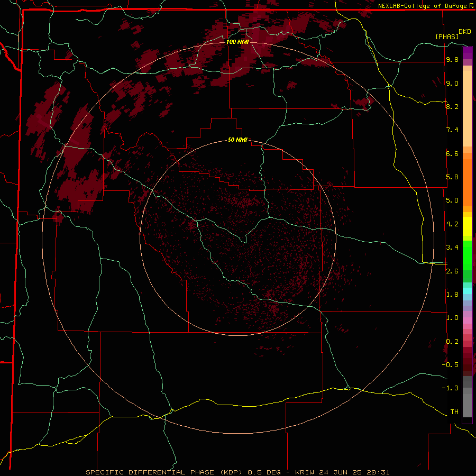Click the 9.0 value on color scale

(x=452, y=83)
